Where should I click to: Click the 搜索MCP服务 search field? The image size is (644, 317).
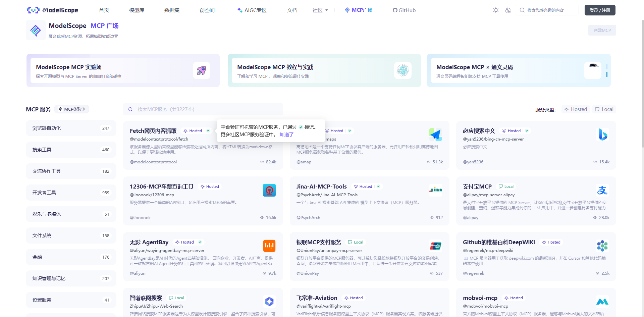click(x=203, y=109)
